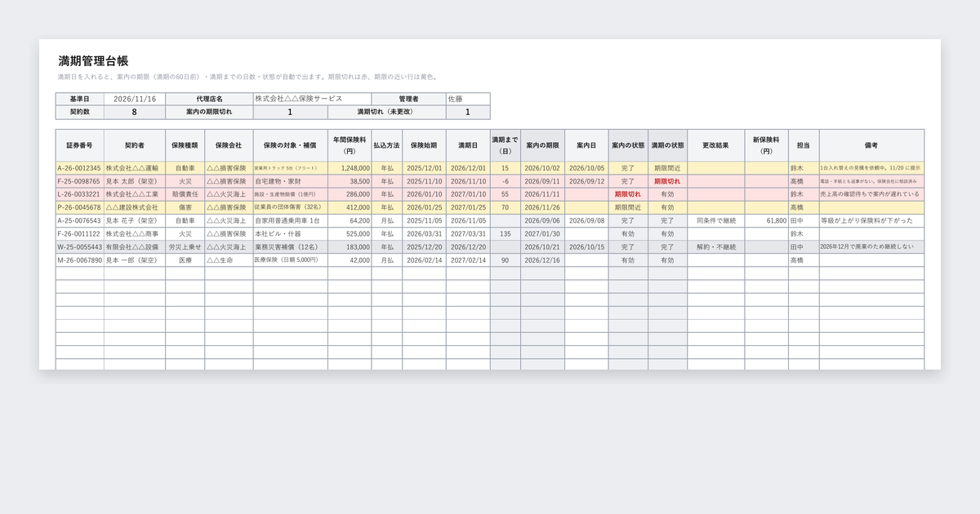Click the insurance type 賠償責任
The height and width of the screenshot is (514, 980).
point(185,194)
